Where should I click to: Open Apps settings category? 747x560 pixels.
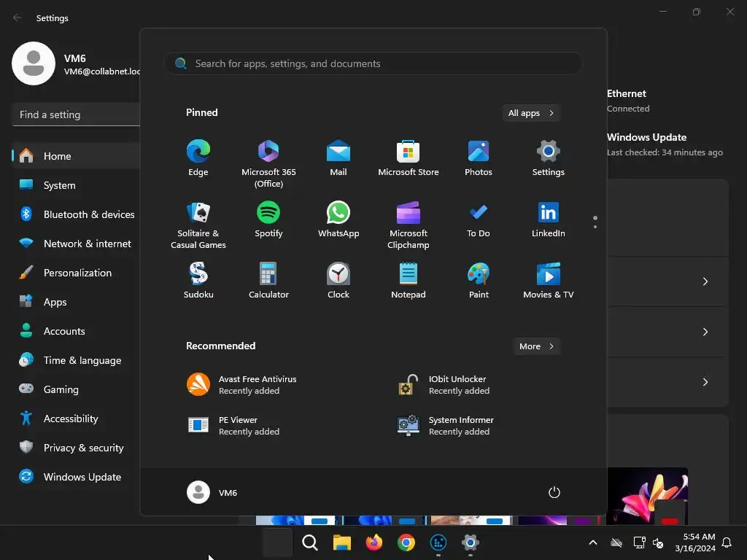click(76, 302)
